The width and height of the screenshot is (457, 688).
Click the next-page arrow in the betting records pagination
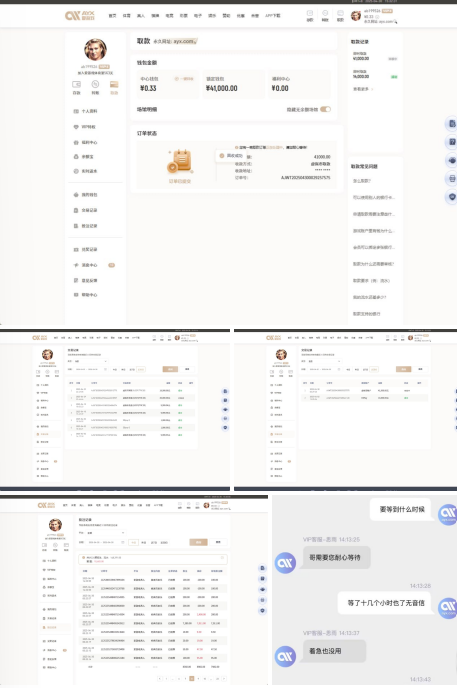224,678
